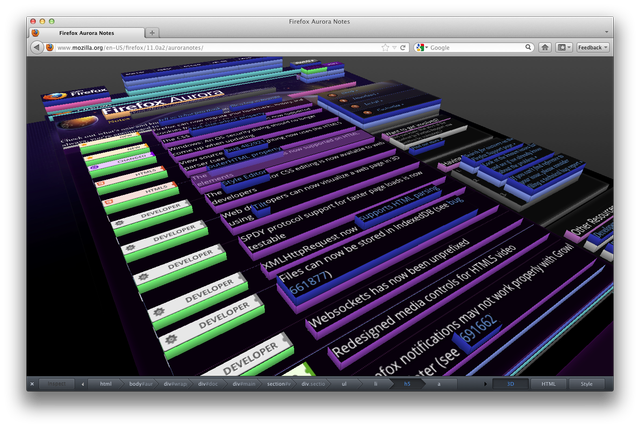Screen dimensions: 640x428
Task: Click the 'Other Resources' heading
Action: pyautogui.click(x=592, y=219)
